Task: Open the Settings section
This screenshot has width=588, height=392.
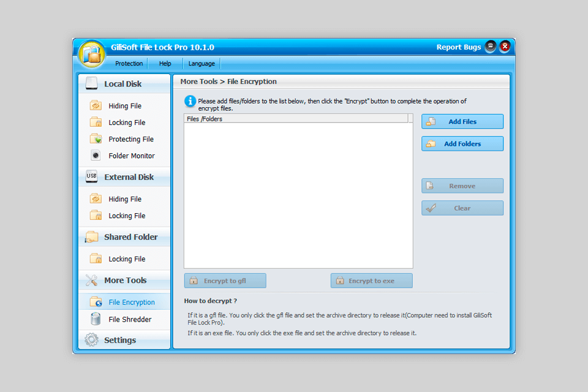Action: (124, 340)
